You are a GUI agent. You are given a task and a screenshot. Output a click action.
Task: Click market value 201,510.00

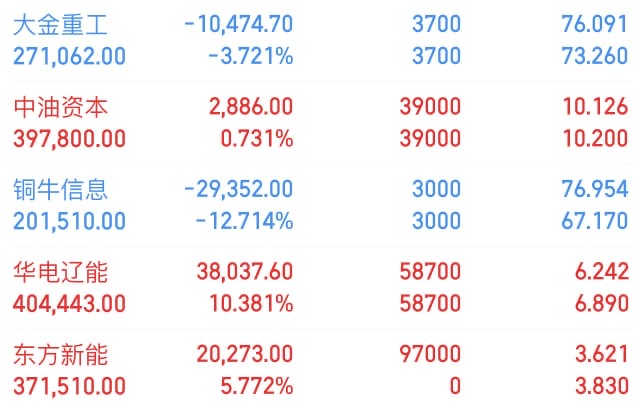pyautogui.click(x=70, y=221)
